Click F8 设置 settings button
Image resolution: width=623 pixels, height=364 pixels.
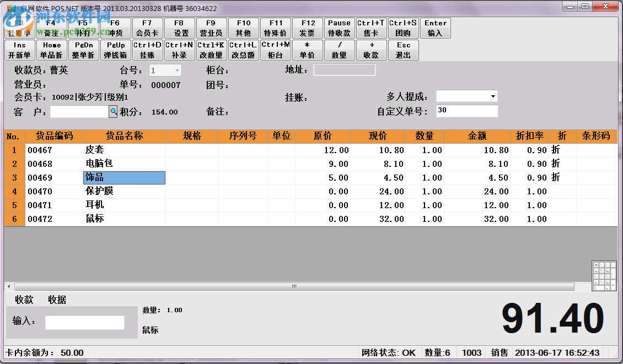click(179, 28)
